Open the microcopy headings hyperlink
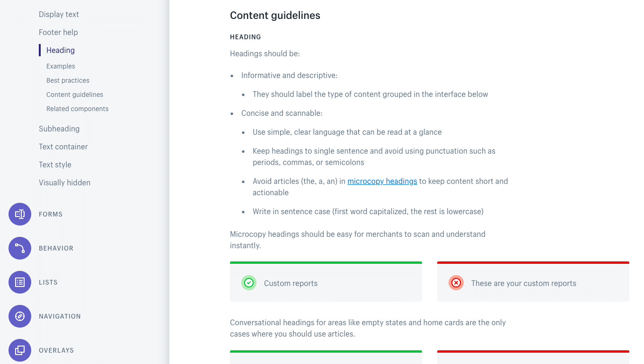This screenshot has width=644, height=364. 382,181
